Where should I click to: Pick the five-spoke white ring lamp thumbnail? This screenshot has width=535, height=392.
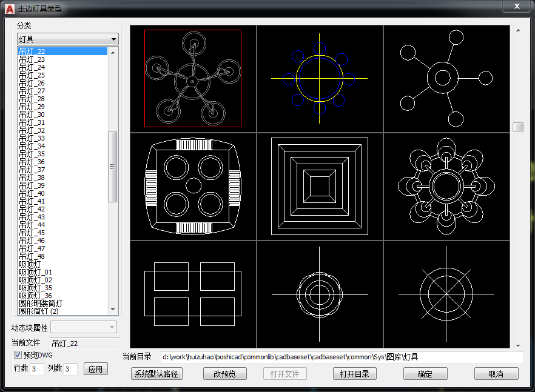click(x=446, y=78)
